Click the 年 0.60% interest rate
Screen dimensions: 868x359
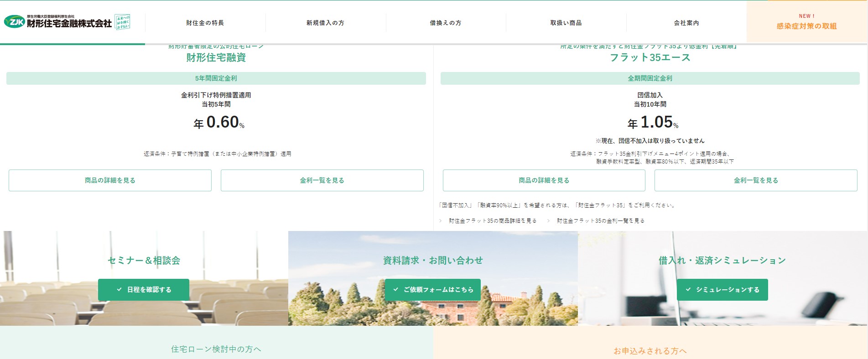[x=219, y=122]
